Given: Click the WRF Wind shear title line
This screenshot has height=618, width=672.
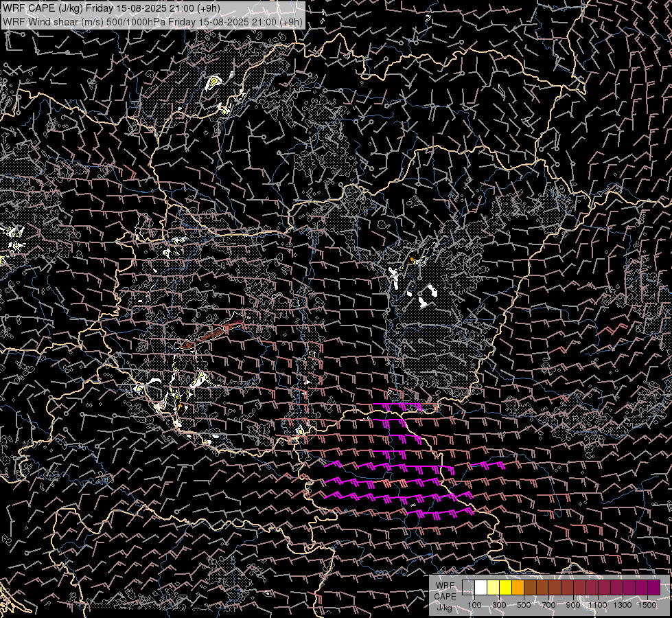Looking at the screenshot, I should pos(152,21).
